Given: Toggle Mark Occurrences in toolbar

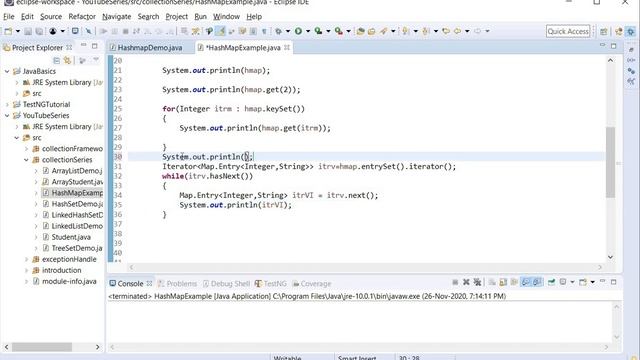Looking at the screenshot, I should (x=220, y=31).
